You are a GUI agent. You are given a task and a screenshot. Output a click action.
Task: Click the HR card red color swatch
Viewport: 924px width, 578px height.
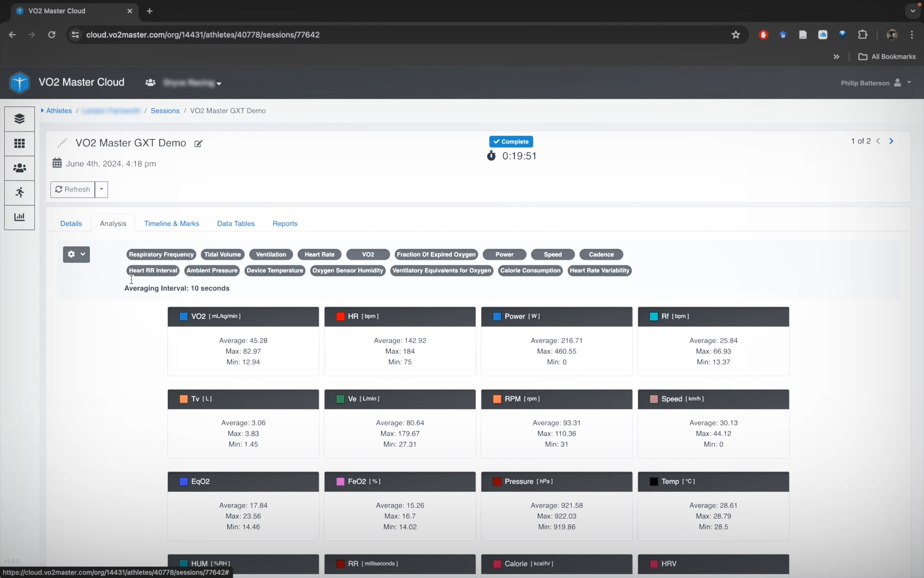340,317
